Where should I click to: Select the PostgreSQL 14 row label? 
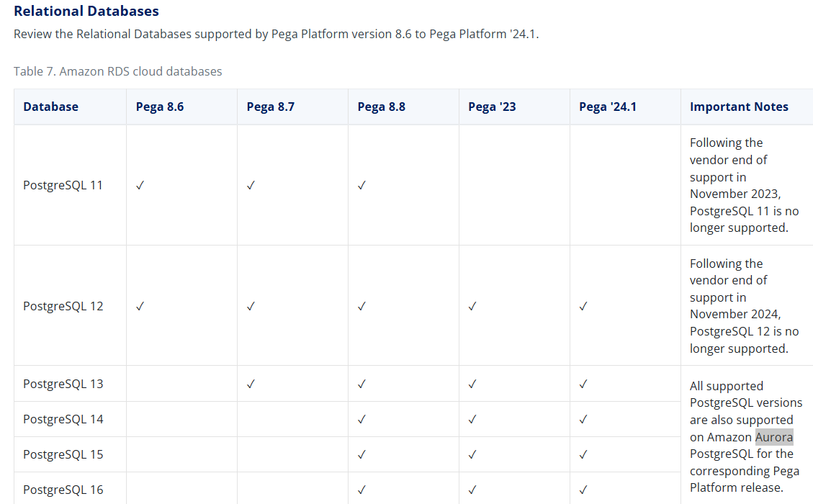coord(63,419)
